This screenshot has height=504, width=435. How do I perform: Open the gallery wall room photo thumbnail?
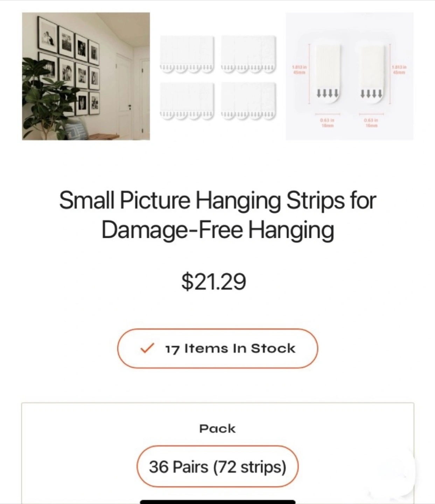(x=86, y=76)
